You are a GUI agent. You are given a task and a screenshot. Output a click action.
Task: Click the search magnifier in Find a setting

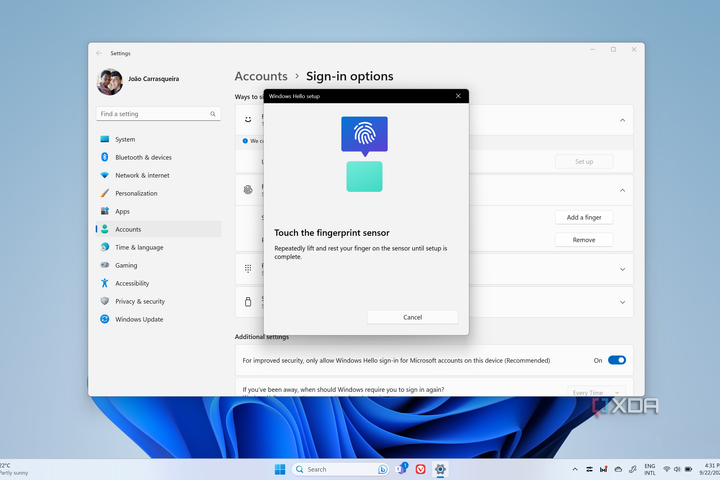point(213,114)
